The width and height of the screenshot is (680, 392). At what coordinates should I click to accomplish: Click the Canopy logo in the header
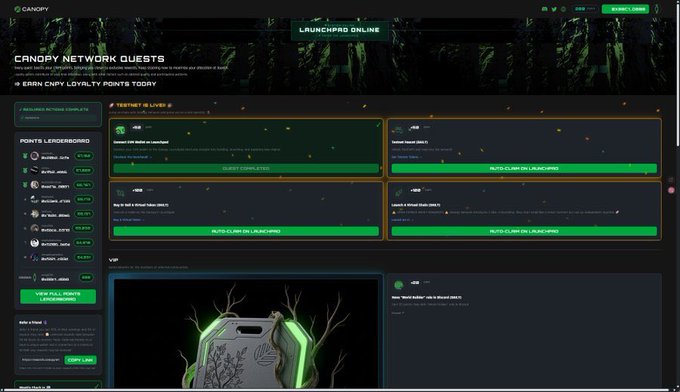point(31,9)
